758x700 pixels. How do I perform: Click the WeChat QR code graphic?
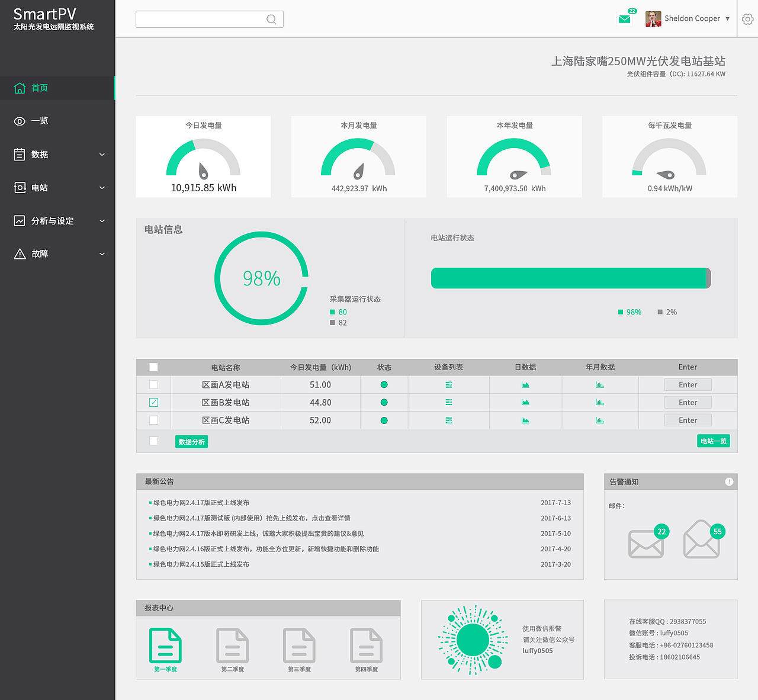click(x=473, y=640)
